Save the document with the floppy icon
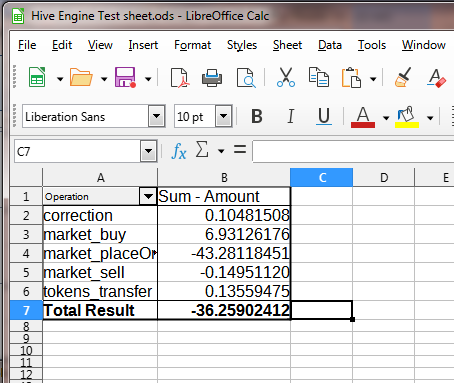The width and height of the screenshot is (454, 383). 125,77
